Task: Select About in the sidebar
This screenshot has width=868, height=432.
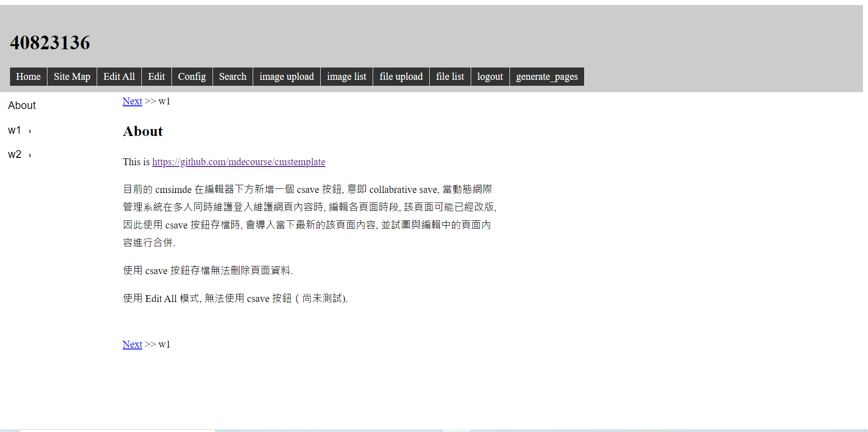Action: click(x=22, y=105)
